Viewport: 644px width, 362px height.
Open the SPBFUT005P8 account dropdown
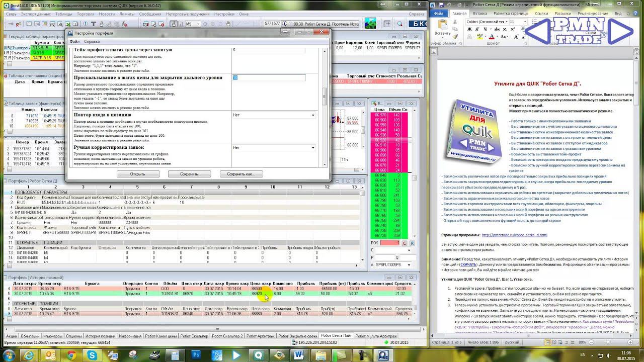(x=409, y=264)
